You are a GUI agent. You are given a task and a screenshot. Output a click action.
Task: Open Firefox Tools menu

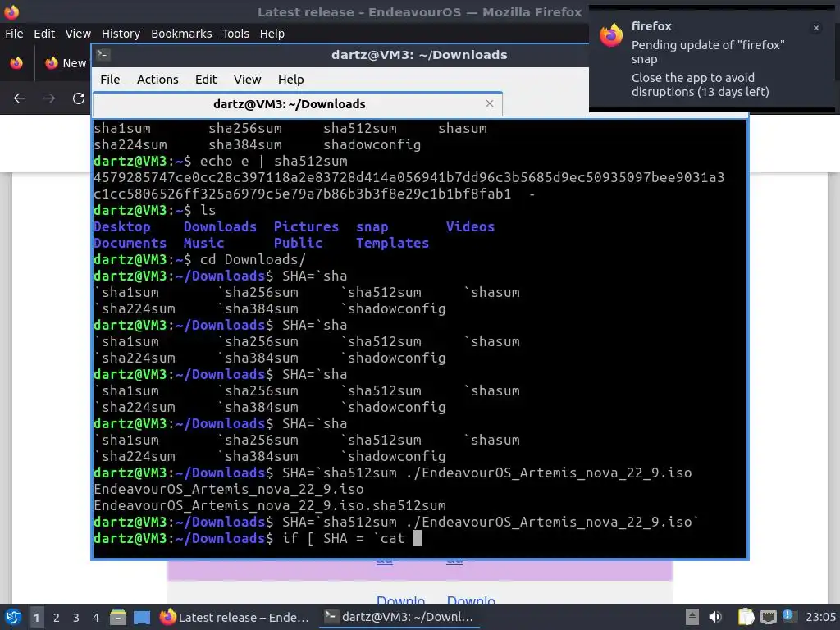tap(235, 34)
